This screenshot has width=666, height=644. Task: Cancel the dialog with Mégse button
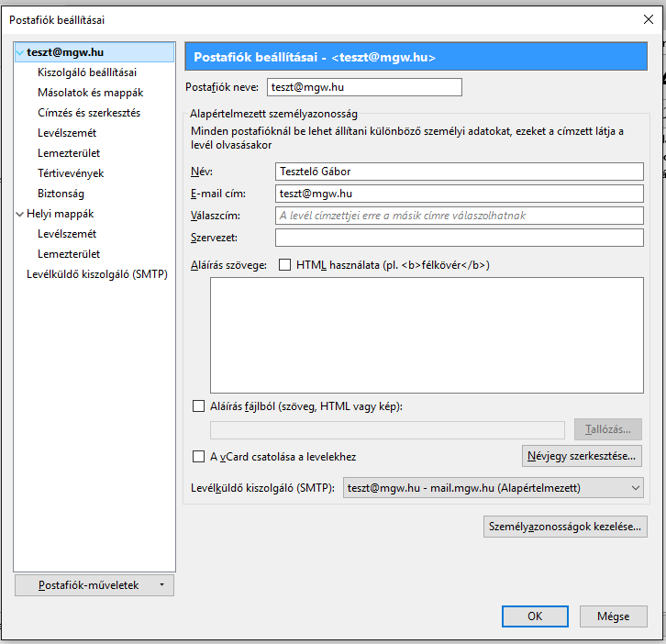point(613,616)
